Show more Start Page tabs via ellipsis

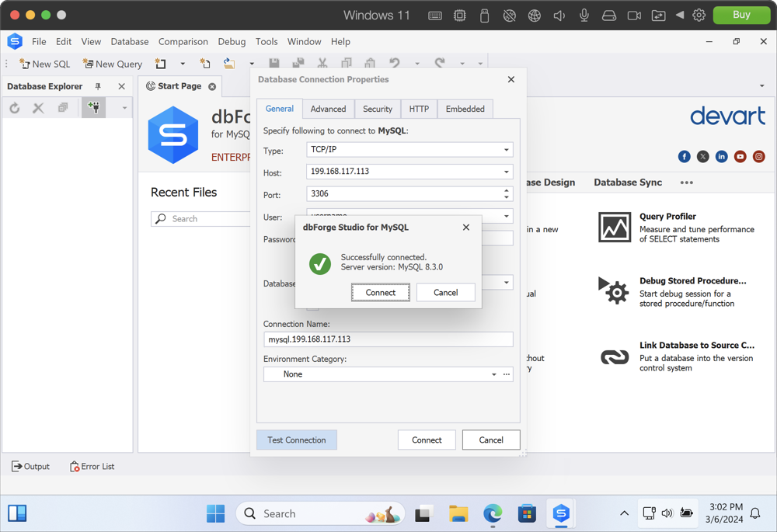pyautogui.click(x=687, y=183)
